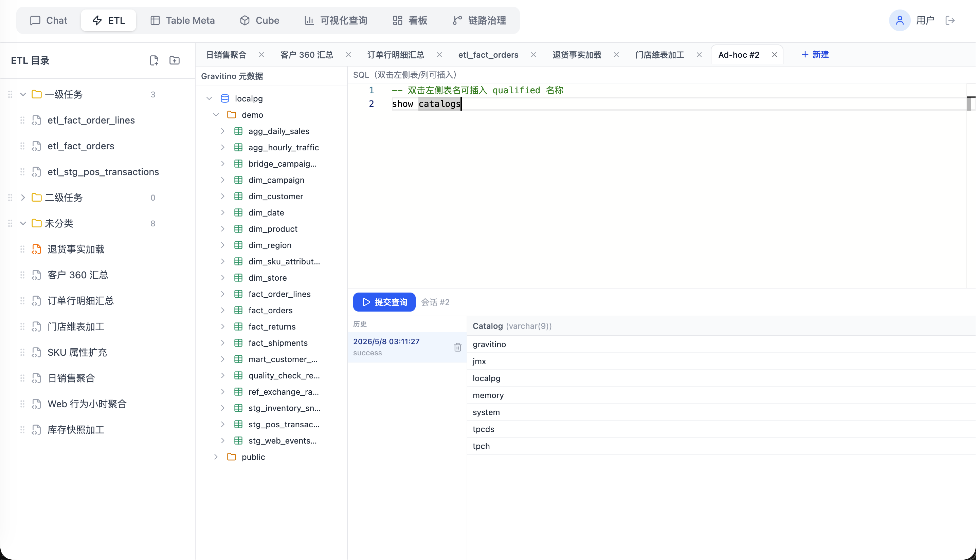Open the 链路治理 section

[480, 20]
